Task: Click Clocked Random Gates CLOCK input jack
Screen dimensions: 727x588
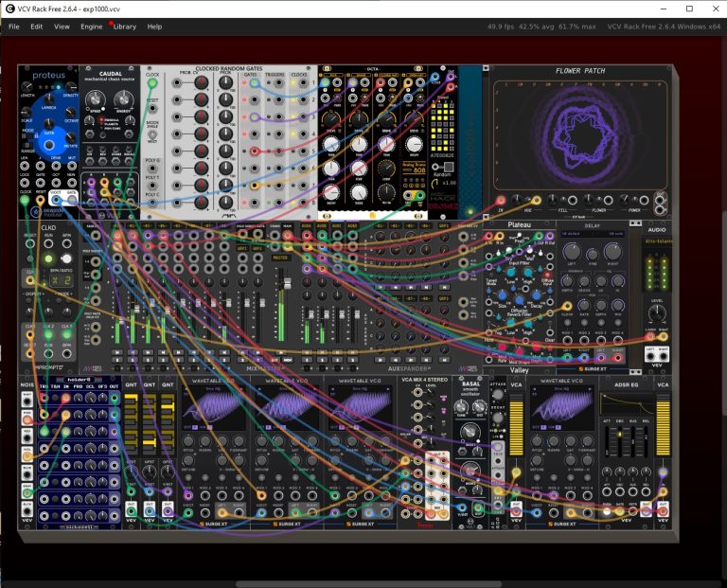Action: (x=152, y=83)
